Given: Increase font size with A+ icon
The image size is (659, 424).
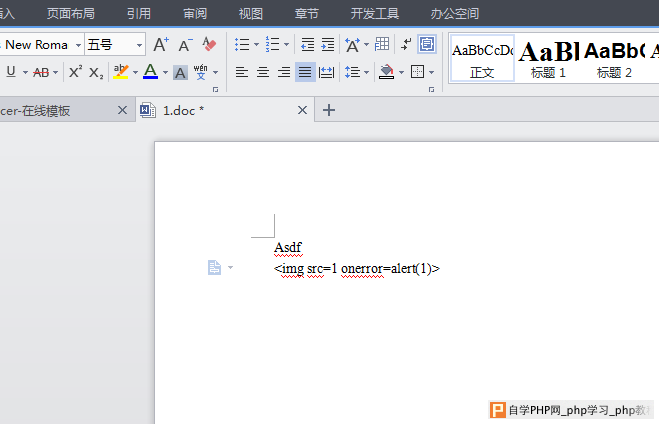Looking at the screenshot, I should click(161, 44).
